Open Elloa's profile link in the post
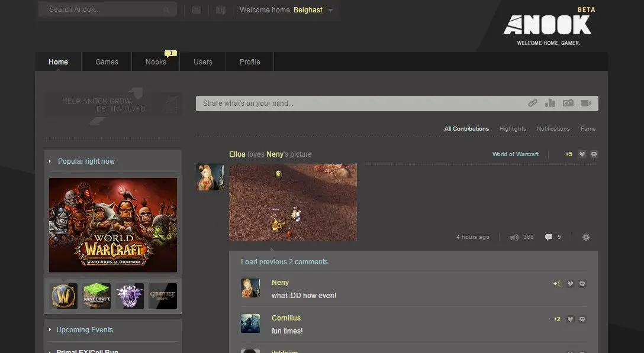Viewport: 644px width, 353px height. click(237, 154)
